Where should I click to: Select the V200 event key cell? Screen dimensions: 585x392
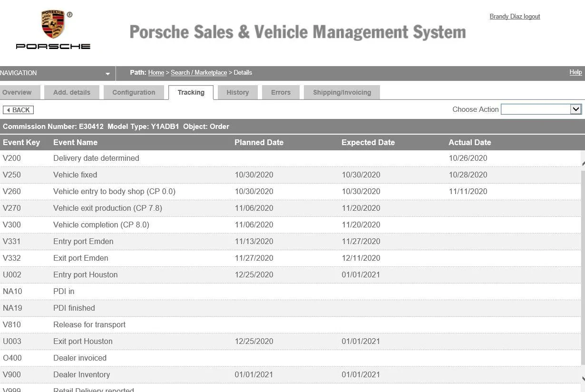point(12,158)
